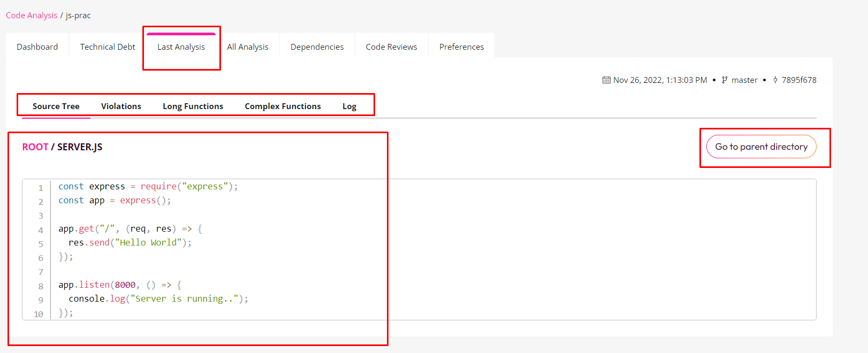The height and width of the screenshot is (353, 868).
Task: Click the js-prac project name in breadcrumb
Action: 78,16
